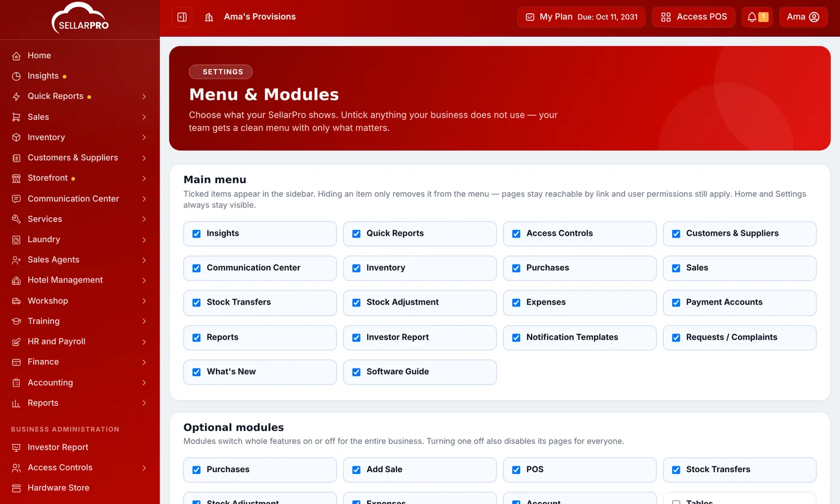Toggle the Notification Templates checkbox
This screenshot has height=504, width=840.
(516, 337)
